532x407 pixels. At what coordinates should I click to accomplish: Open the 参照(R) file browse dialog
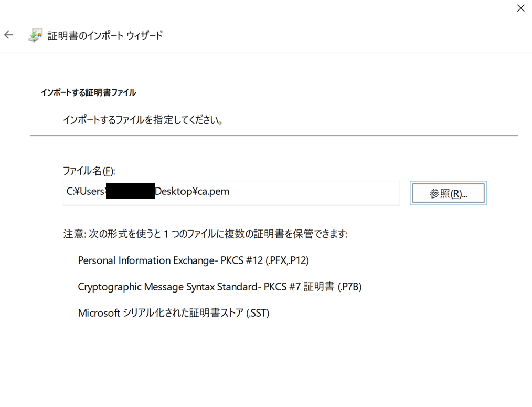pyautogui.click(x=448, y=193)
